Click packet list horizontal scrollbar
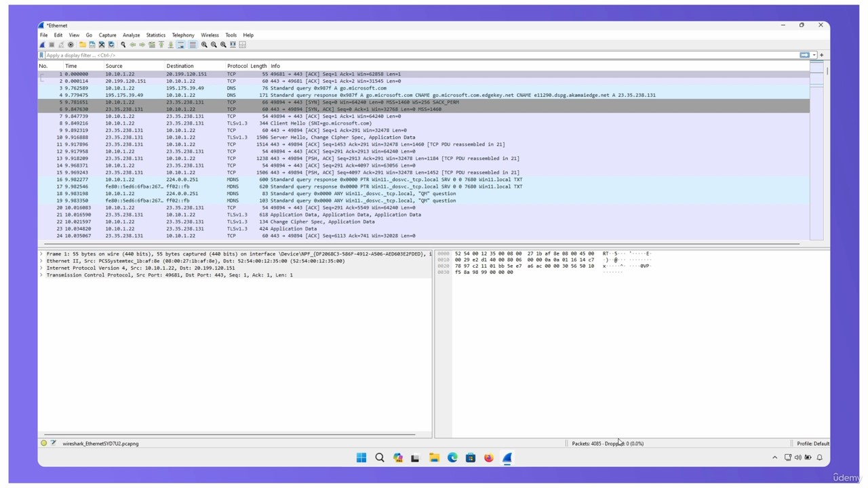The image size is (868, 488). click(x=422, y=243)
